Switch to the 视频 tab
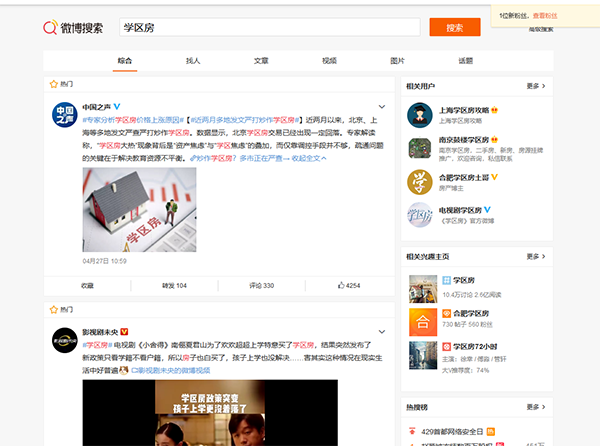600x446 pixels. tap(329, 60)
